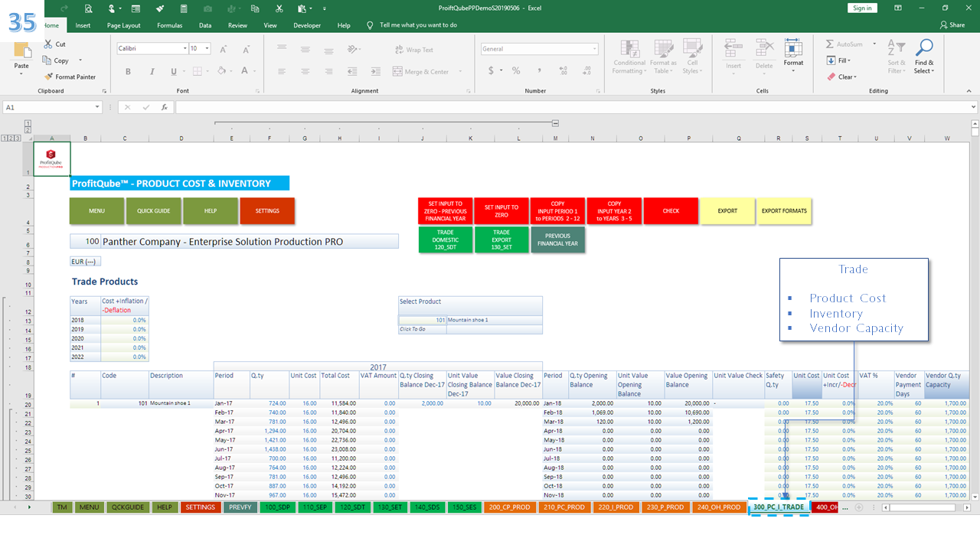980x551 pixels.
Task: Click the Tell me what you want search box
Action: (x=418, y=25)
